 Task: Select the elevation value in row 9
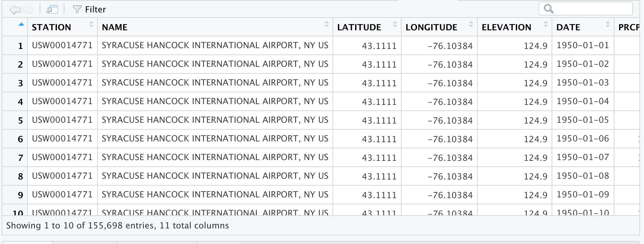coord(535,195)
